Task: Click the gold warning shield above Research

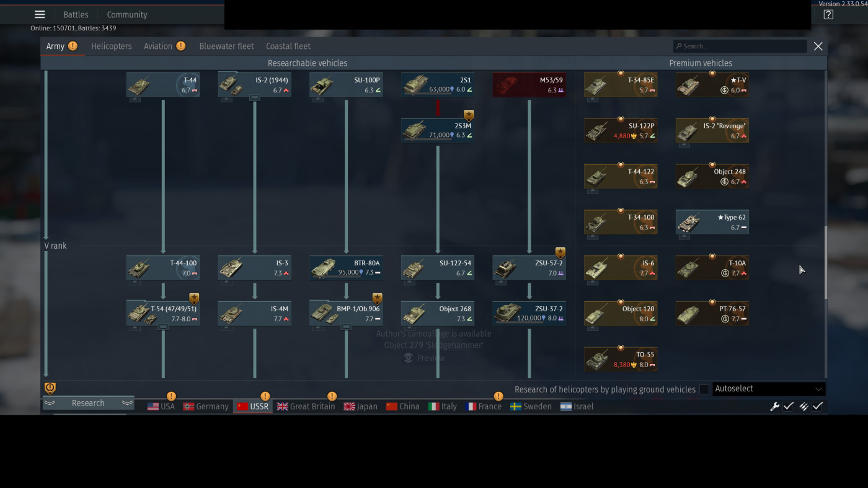Action: (x=50, y=388)
